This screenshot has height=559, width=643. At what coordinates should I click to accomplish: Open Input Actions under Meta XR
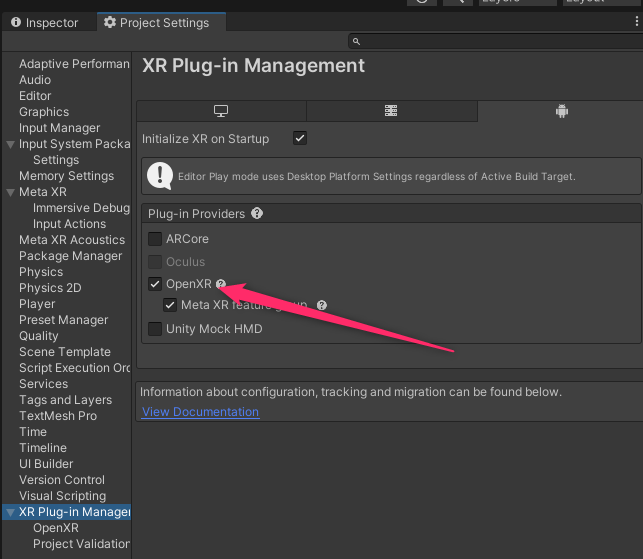[x=69, y=224]
